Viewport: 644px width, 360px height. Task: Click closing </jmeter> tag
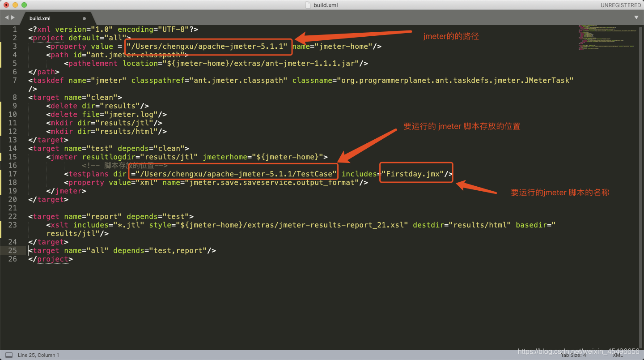click(66, 191)
